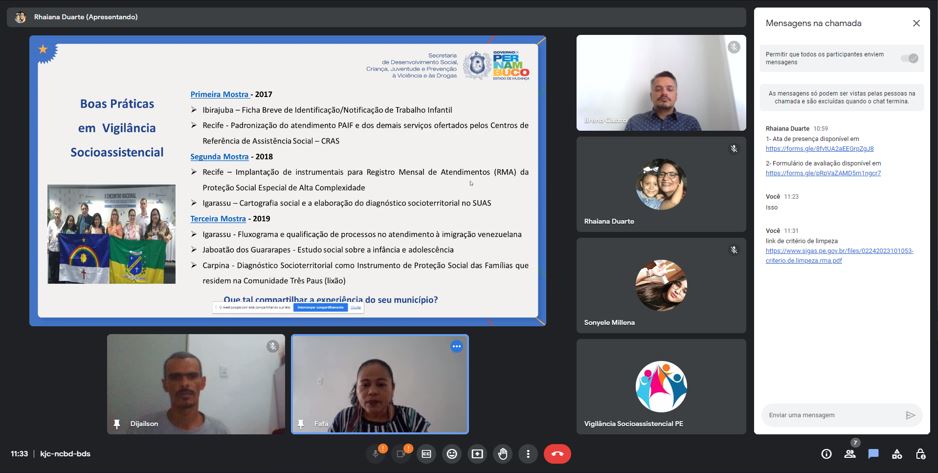This screenshot has height=473, width=938.
Task: Toggle the chat panel icon
Action: point(873,454)
